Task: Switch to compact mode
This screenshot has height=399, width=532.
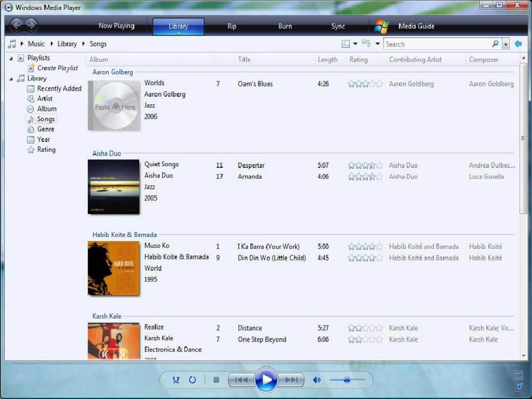Action: tap(519, 387)
